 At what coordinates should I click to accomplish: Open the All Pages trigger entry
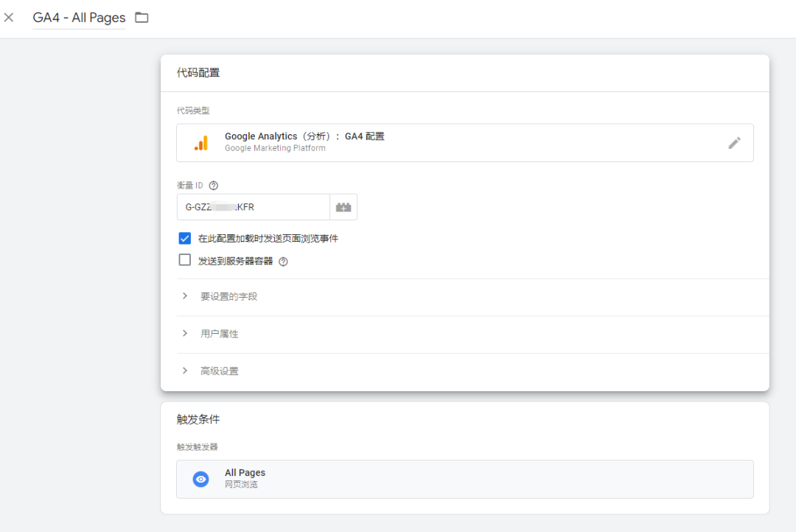[x=464, y=478]
